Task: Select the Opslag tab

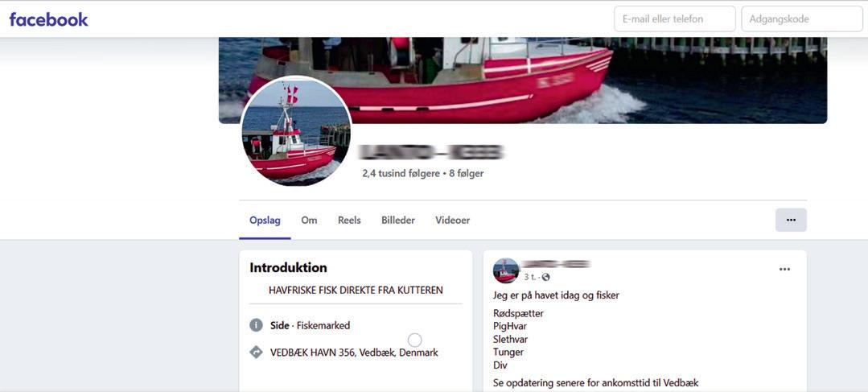Action: [x=265, y=221]
